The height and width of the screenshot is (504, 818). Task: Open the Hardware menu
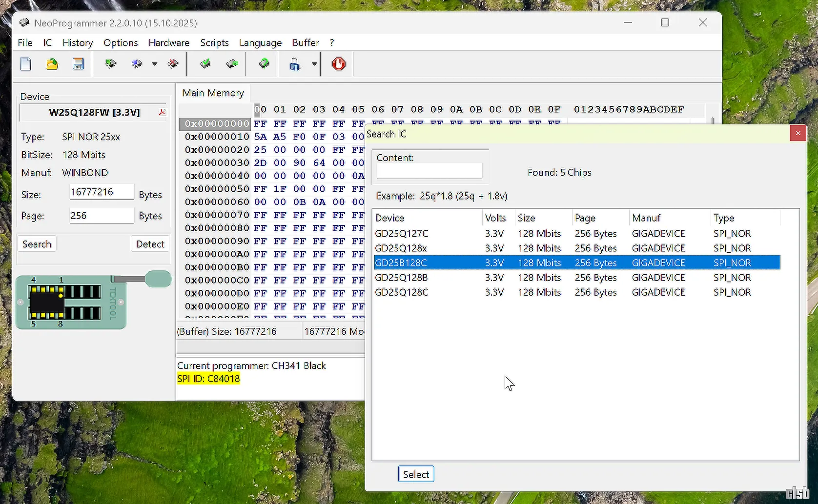pyautogui.click(x=169, y=43)
